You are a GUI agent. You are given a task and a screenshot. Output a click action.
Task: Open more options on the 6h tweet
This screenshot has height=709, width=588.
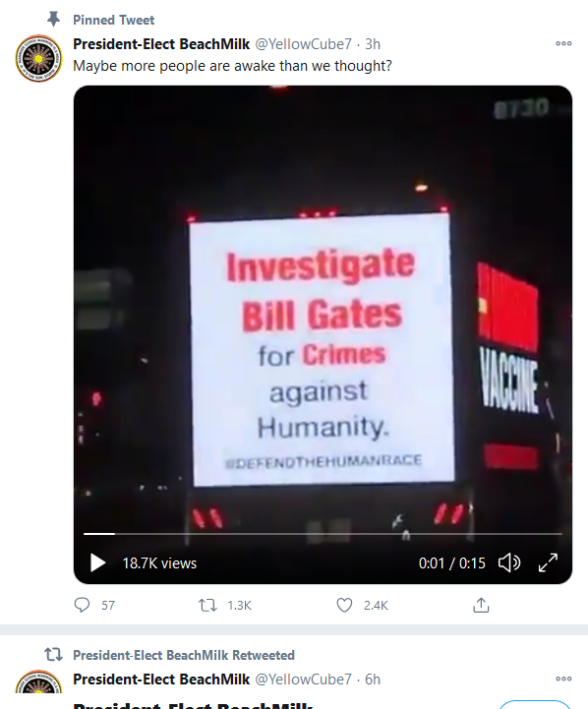coord(563,679)
